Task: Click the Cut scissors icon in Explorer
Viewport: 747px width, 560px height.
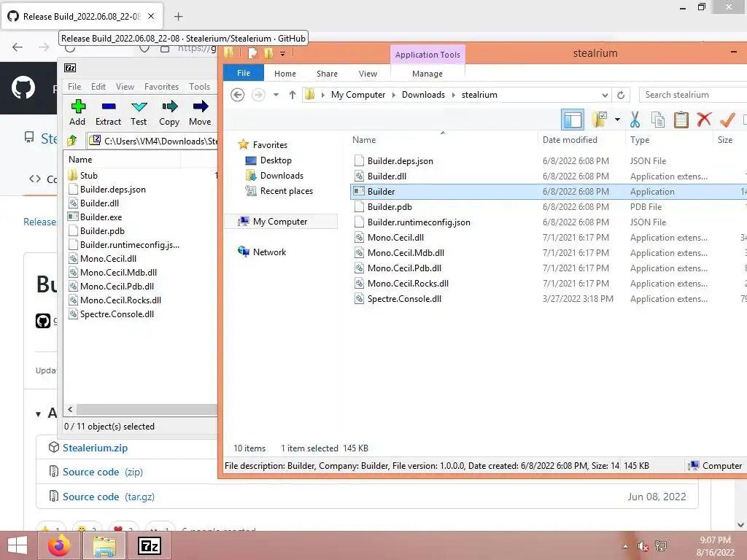Action: pos(635,120)
